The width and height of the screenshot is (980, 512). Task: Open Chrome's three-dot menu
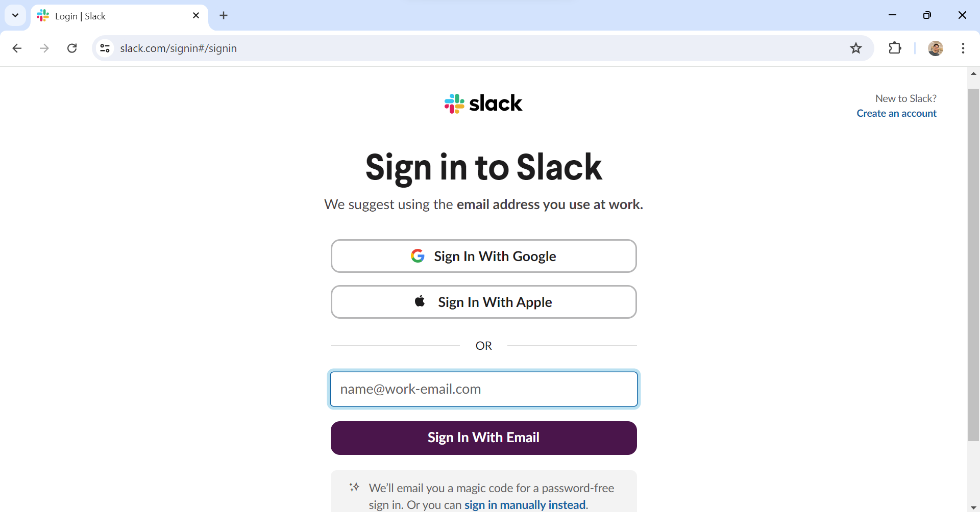pos(963,48)
